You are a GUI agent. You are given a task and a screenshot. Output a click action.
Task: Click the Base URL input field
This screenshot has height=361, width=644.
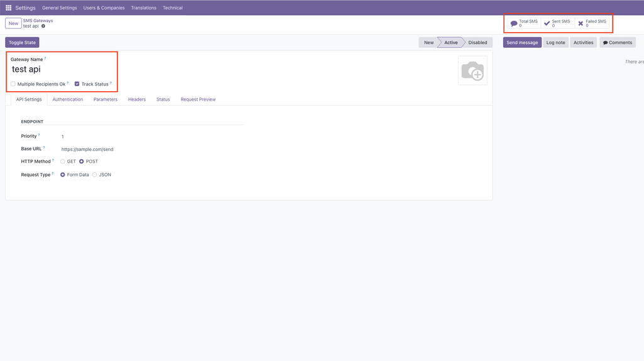pyautogui.click(x=151, y=149)
